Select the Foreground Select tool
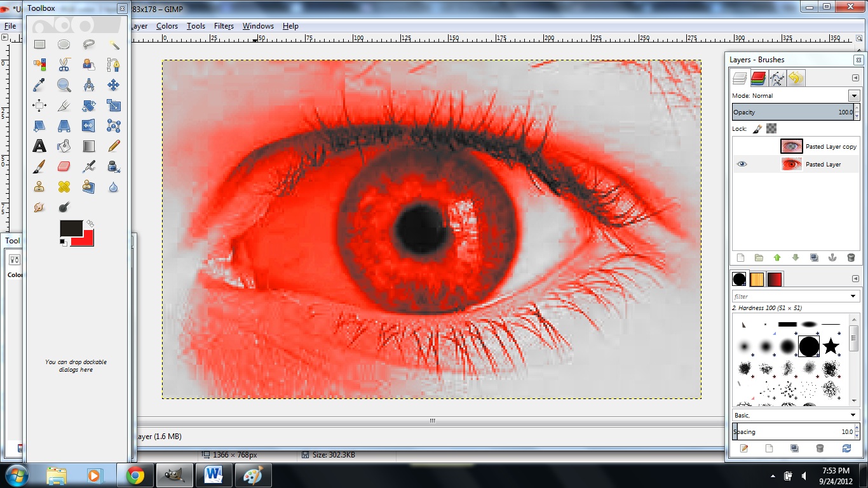Screen dimensions: 868x488 coord(89,65)
